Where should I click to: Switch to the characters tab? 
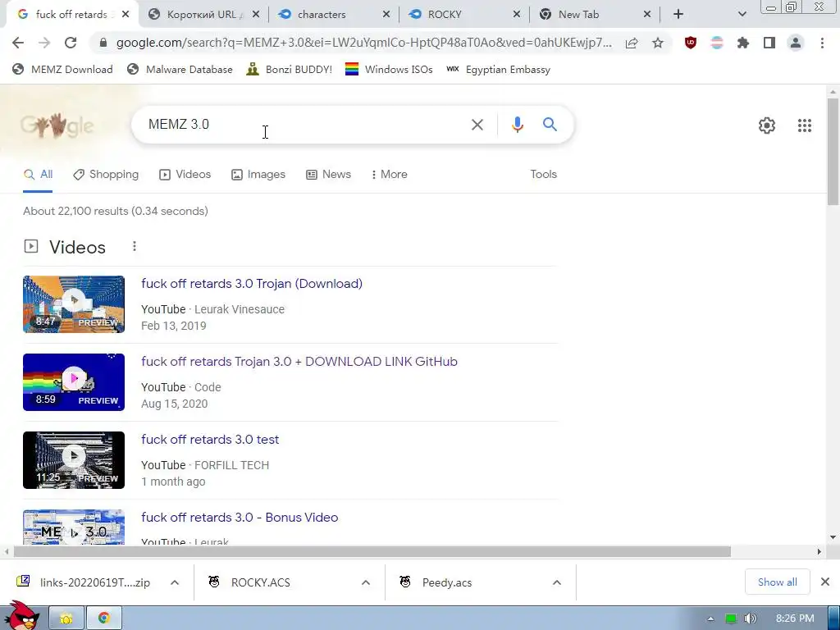(322, 15)
